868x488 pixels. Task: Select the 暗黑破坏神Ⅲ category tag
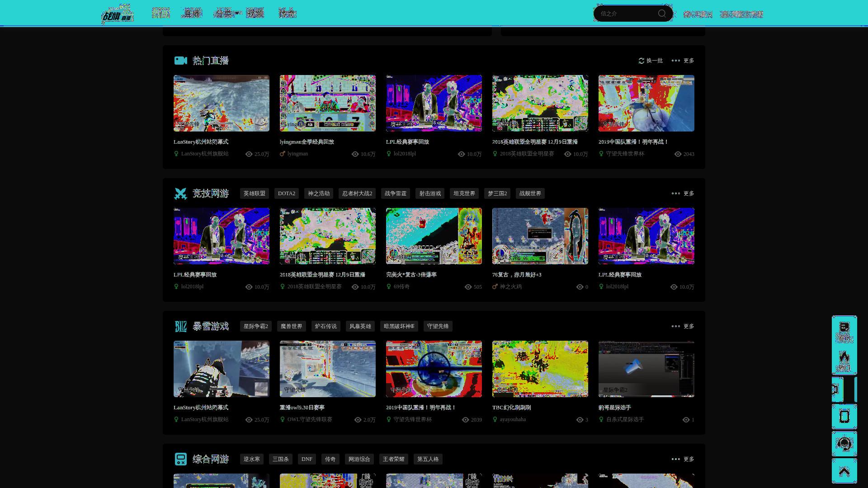[399, 326]
